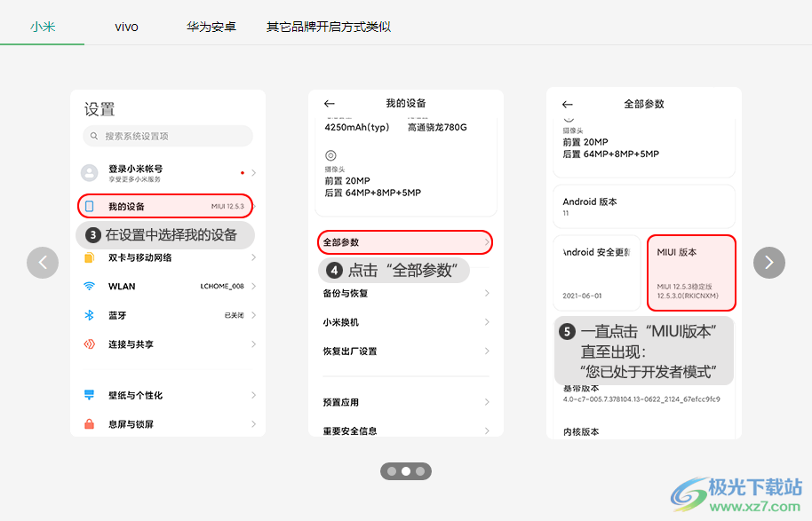Go back from 全部参数 screen
The image size is (812, 521).
tap(568, 105)
